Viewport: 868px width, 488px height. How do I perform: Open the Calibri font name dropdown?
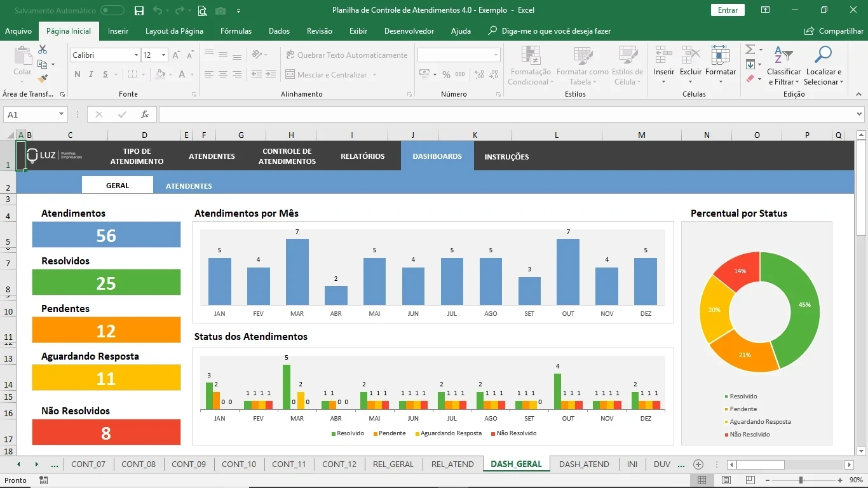[x=136, y=55]
